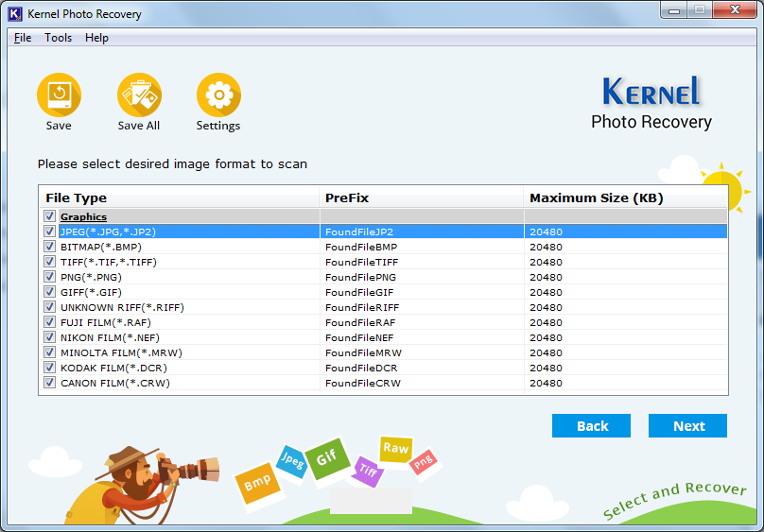Select the GIFF(*.GIF) row label
The height and width of the screenshot is (532, 764).
pos(91,292)
